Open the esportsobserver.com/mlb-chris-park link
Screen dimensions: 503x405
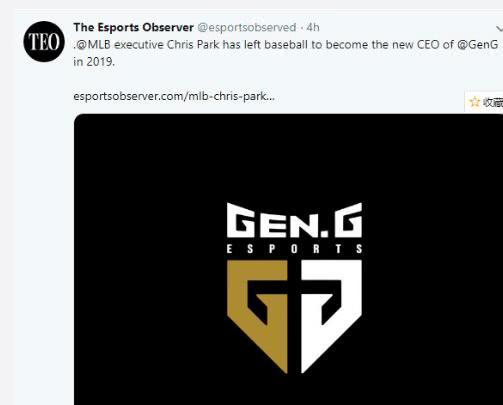[174, 96]
